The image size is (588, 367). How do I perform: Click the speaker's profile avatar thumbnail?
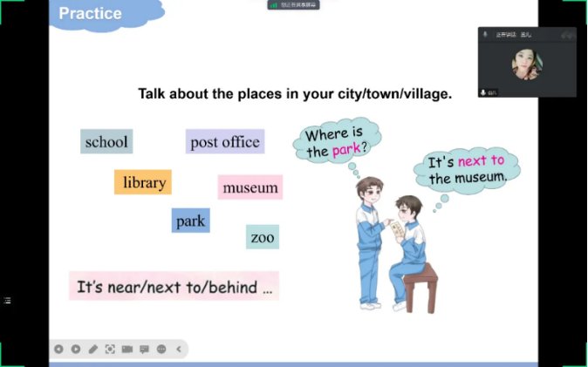click(x=526, y=65)
